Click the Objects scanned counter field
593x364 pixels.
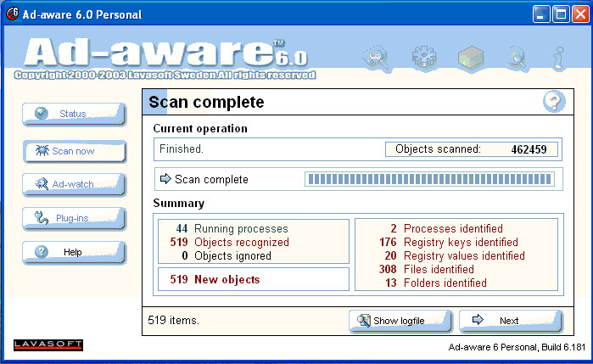473,149
